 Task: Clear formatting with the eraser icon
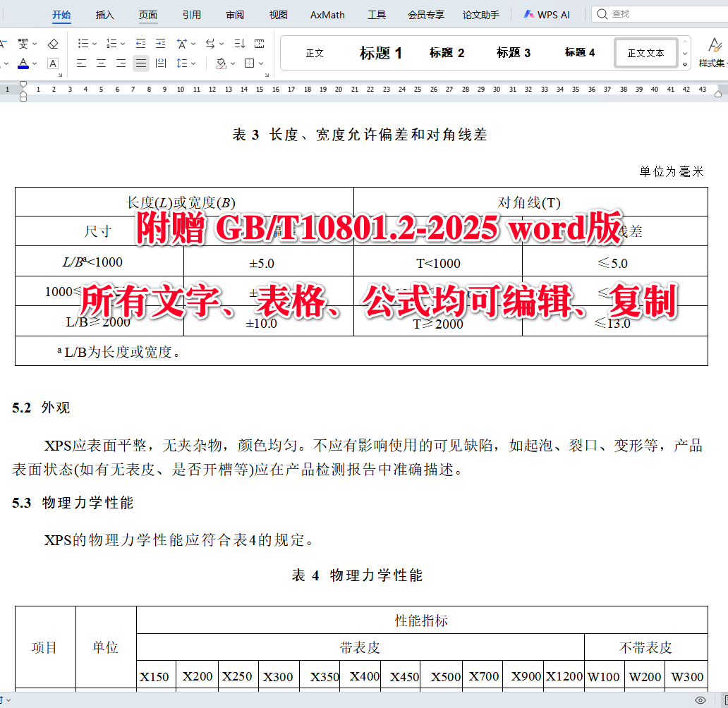point(53,44)
